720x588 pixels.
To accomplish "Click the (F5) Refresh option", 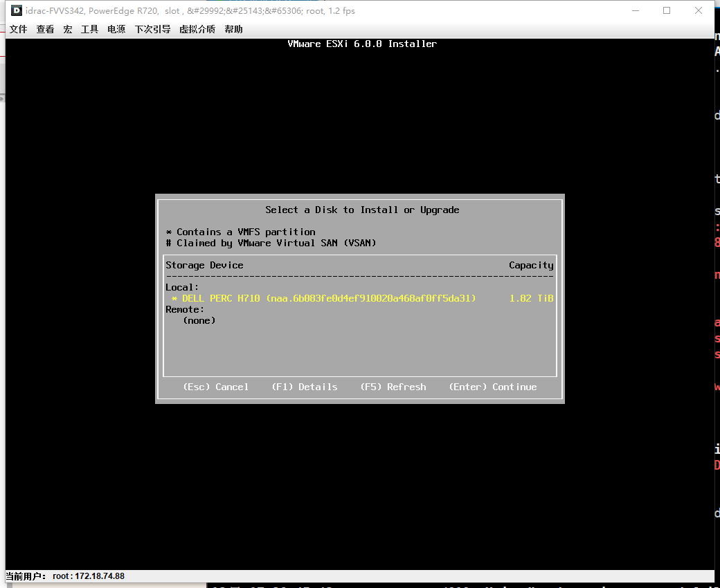I will pyautogui.click(x=393, y=387).
